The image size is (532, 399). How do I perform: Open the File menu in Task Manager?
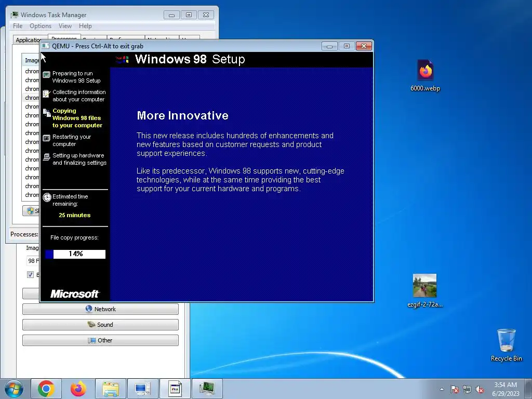(18, 26)
